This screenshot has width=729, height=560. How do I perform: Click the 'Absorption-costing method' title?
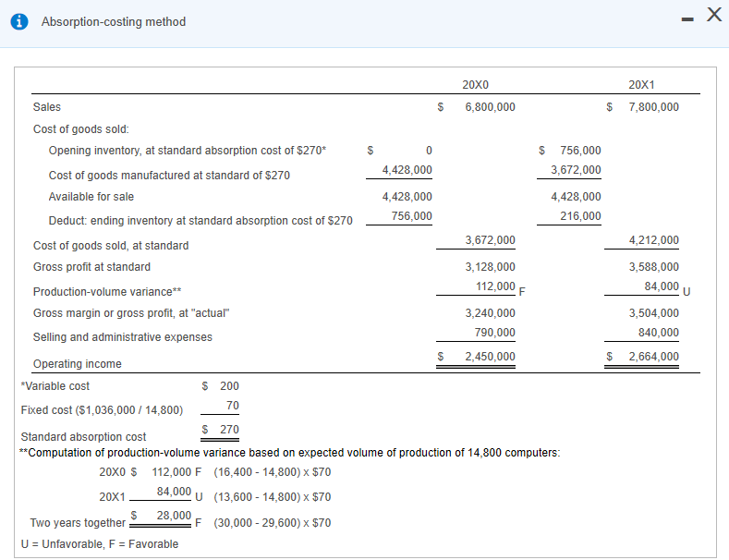[x=114, y=22]
